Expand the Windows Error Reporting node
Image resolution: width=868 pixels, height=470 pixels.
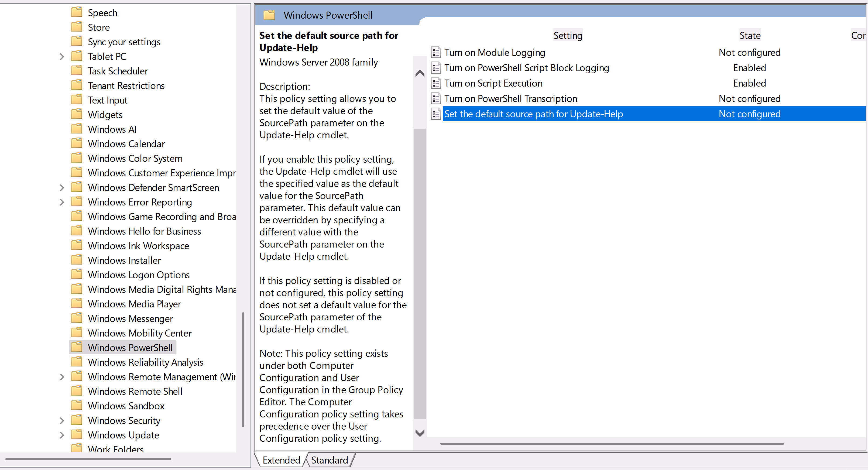pyautogui.click(x=62, y=202)
